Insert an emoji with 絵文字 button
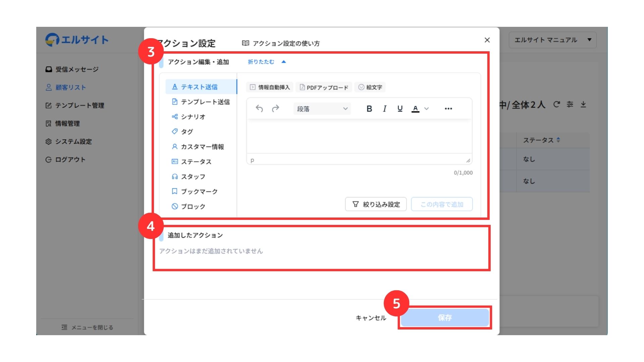The width and height of the screenshot is (644, 362). 370,87
